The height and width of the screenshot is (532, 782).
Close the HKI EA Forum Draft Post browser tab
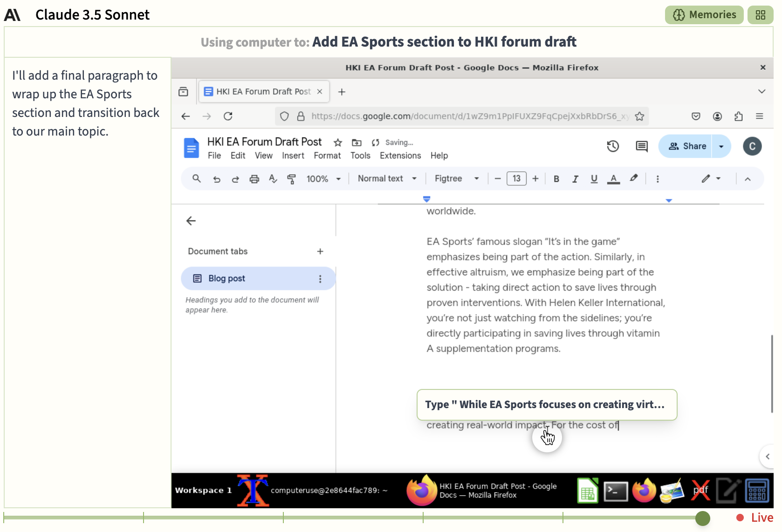click(x=320, y=92)
